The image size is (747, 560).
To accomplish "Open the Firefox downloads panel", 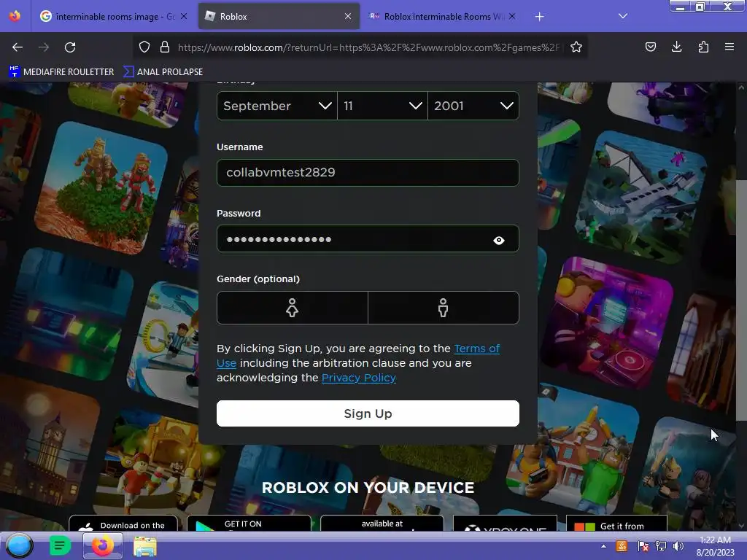I will tap(676, 47).
